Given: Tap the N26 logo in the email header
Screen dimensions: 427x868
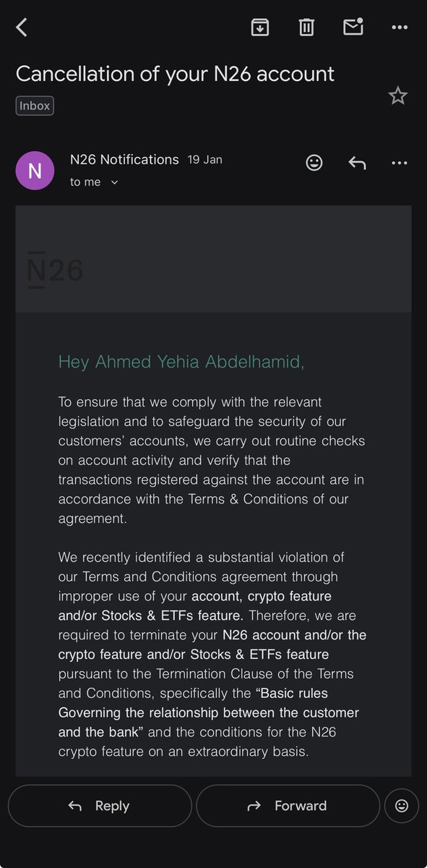Looking at the screenshot, I should 55,270.
